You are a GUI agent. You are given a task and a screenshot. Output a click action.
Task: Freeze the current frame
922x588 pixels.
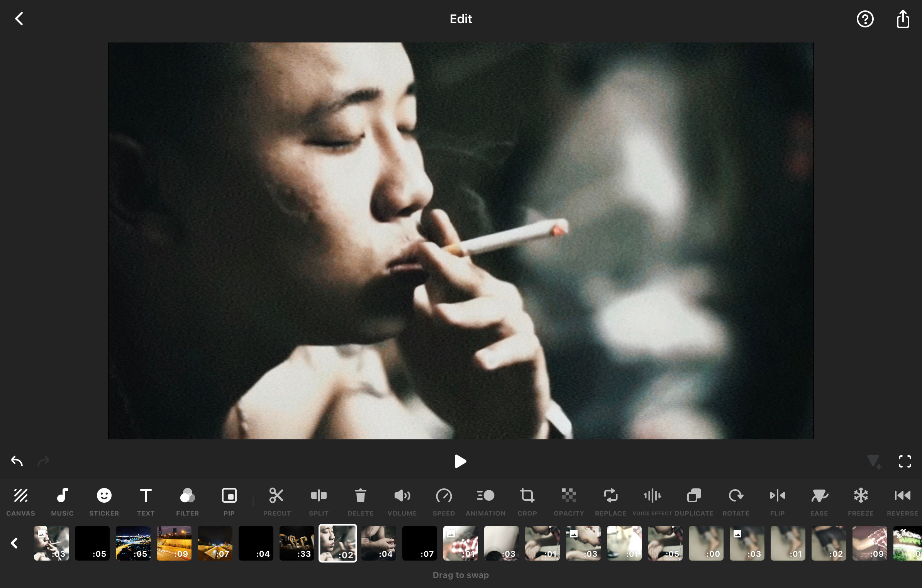click(x=861, y=502)
